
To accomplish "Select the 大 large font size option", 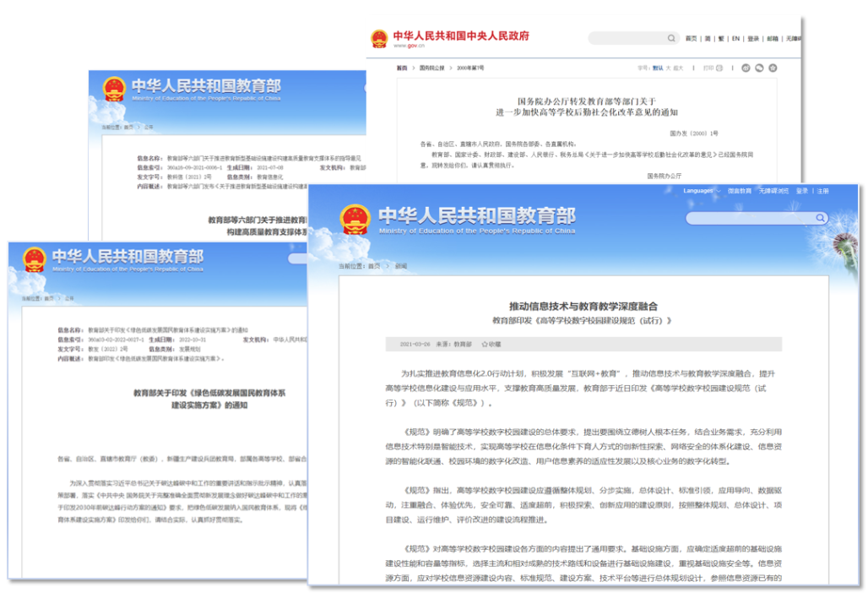I will pyautogui.click(x=669, y=68).
